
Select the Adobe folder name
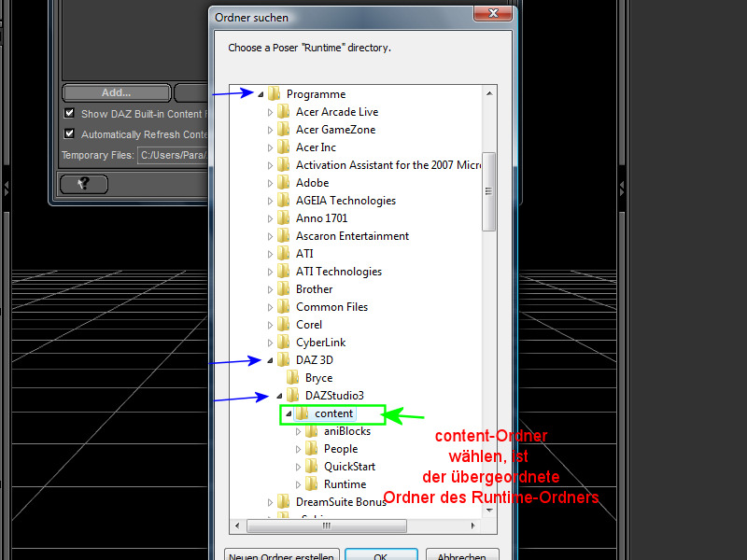312,183
